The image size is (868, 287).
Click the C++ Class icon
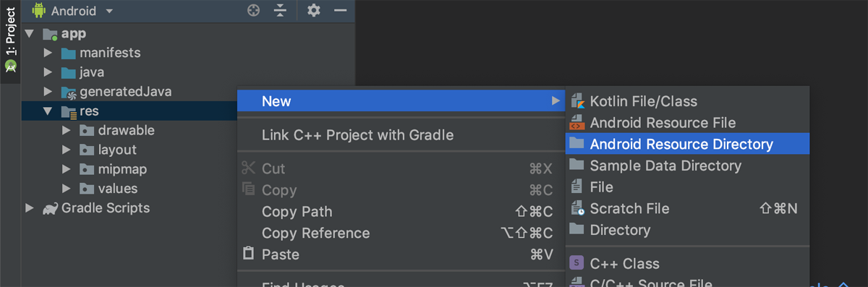point(576,263)
